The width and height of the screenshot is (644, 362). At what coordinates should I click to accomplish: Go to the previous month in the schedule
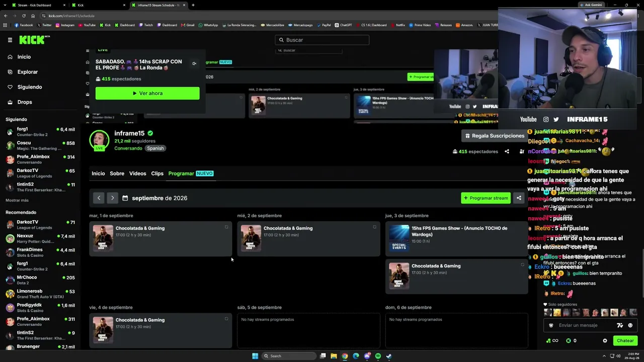pyautogui.click(x=99, y=198)
